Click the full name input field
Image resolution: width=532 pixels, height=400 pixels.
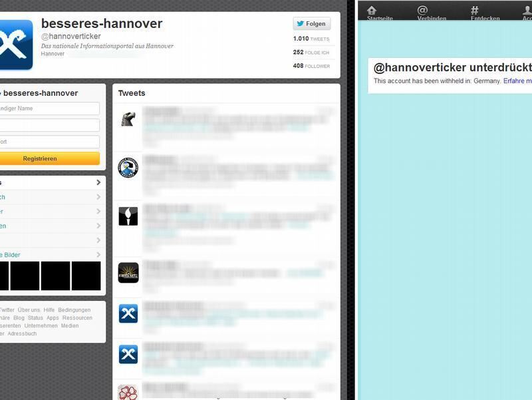[x=49, y=108]
